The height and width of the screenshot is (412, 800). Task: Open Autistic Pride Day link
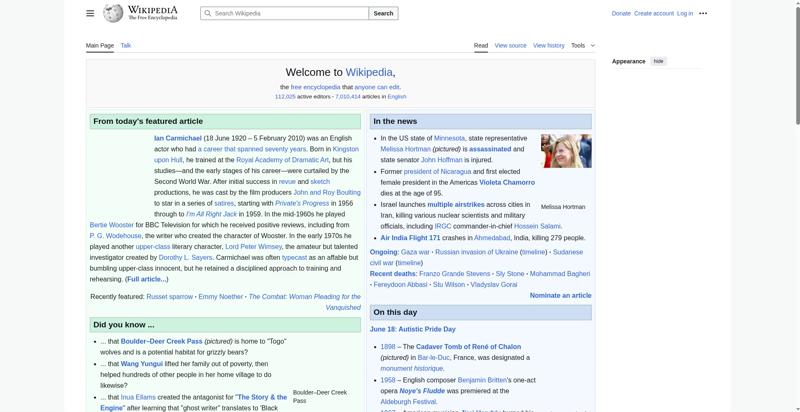tap(427, 329)
